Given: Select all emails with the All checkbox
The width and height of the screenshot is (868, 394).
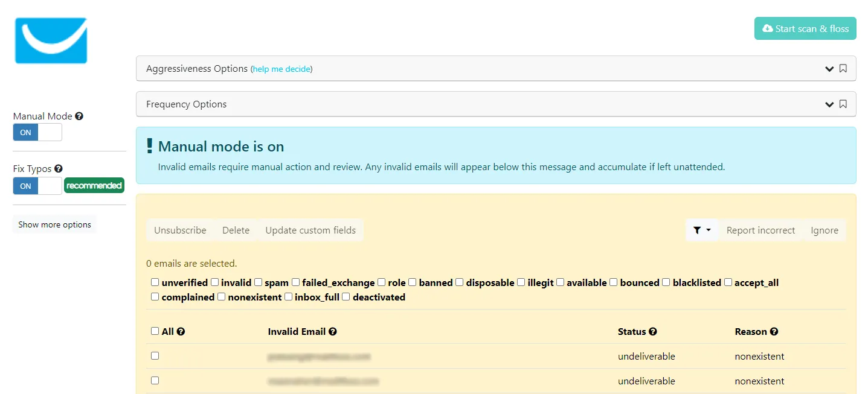Looking at the screenshot, I should click(155, 331).
